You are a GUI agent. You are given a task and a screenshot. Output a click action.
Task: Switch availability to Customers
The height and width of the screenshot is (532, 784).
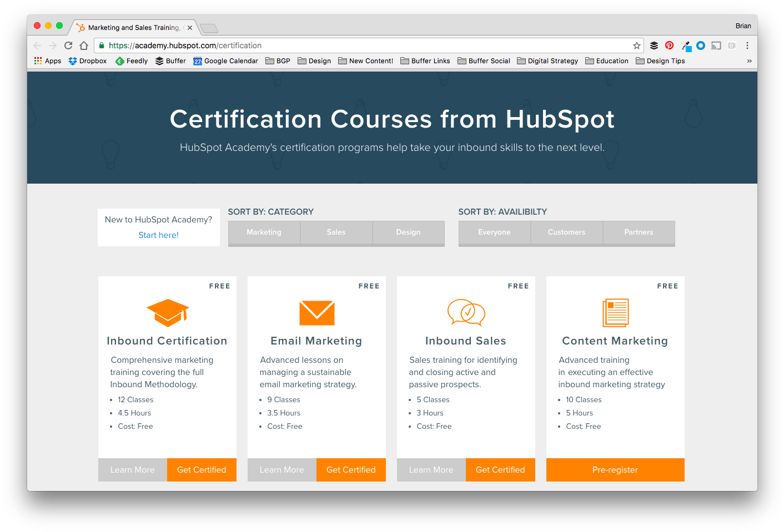(566, 232)
